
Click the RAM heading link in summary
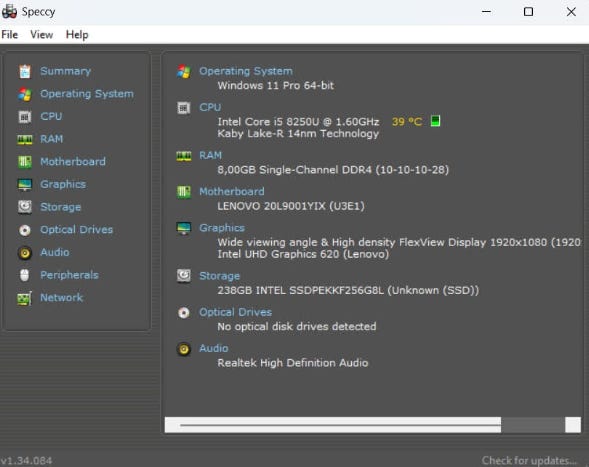tap(210, 155)
